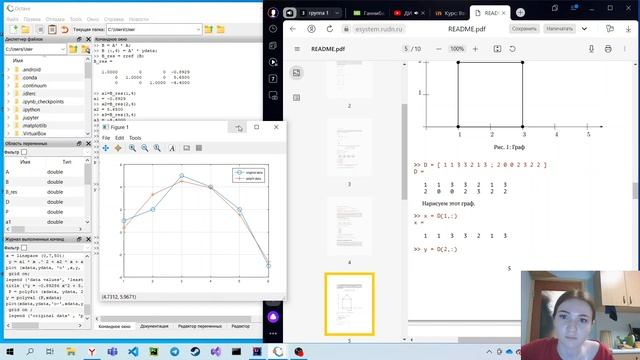Click the browser back arrow
640x360 pixels.
pos(293,29)
